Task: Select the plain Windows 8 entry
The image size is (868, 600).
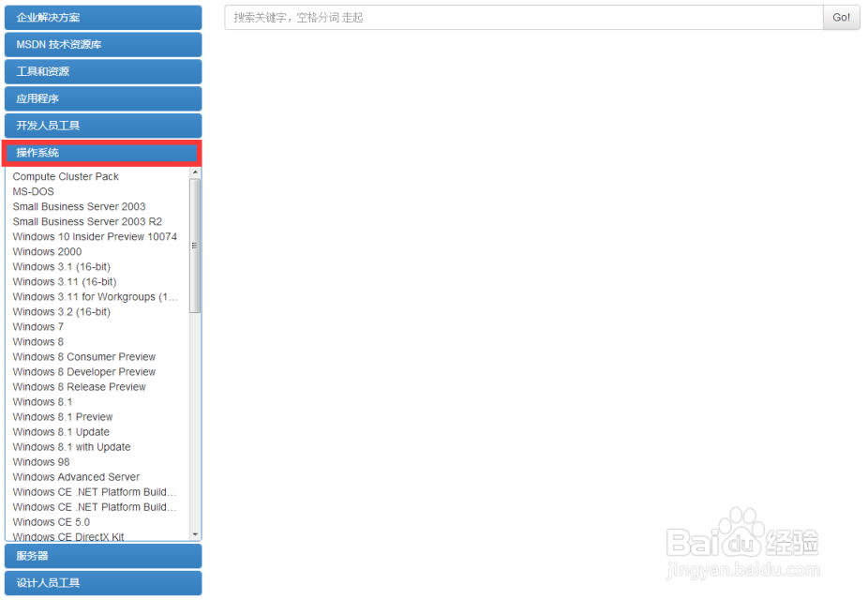Action: [x=38, y=341]
